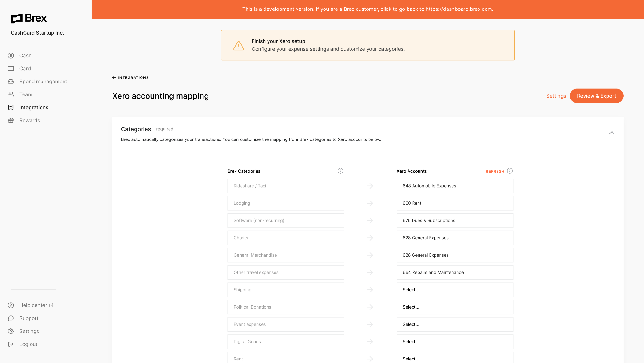Select the Team icon in the sidebar
Viewport: 644px width, 363px height.
coord(10,94)
